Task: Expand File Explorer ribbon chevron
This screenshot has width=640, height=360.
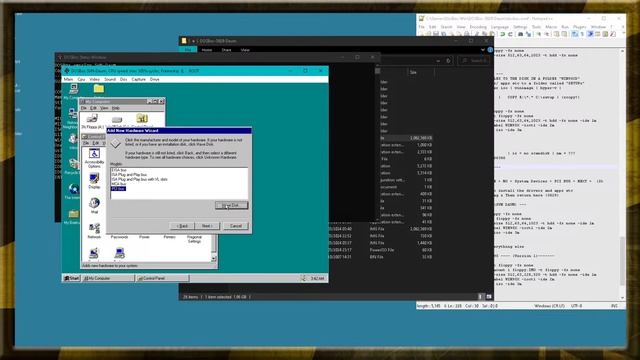Action: pos(483,50)
